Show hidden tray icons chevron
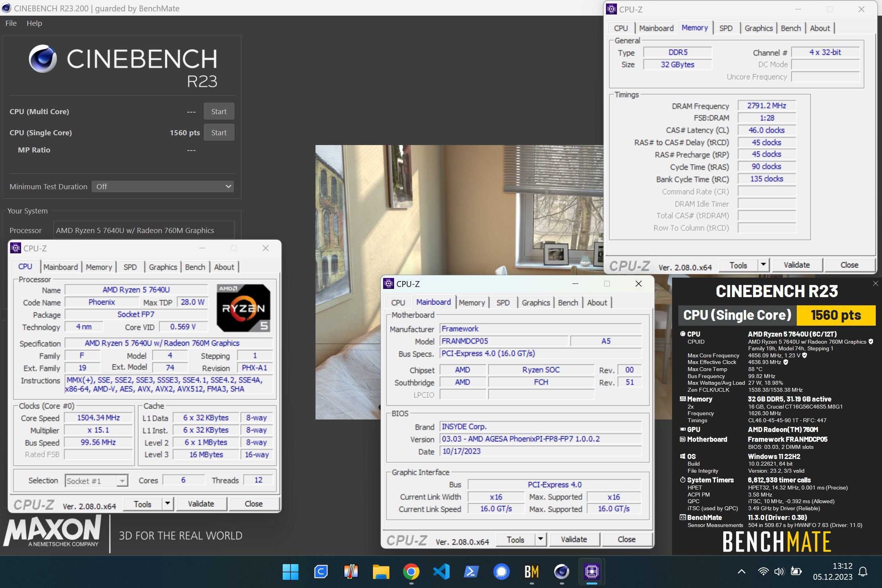 point(741,572)
